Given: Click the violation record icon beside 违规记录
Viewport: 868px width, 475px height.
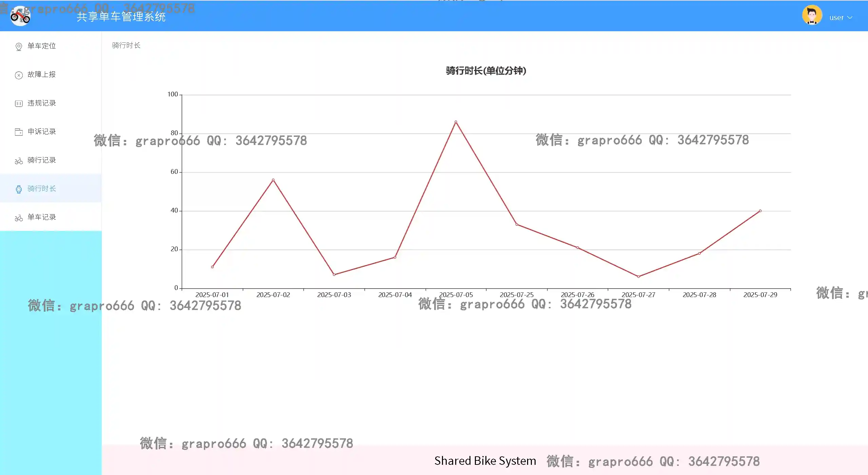Looking at the screenshot, I should 19,104.
